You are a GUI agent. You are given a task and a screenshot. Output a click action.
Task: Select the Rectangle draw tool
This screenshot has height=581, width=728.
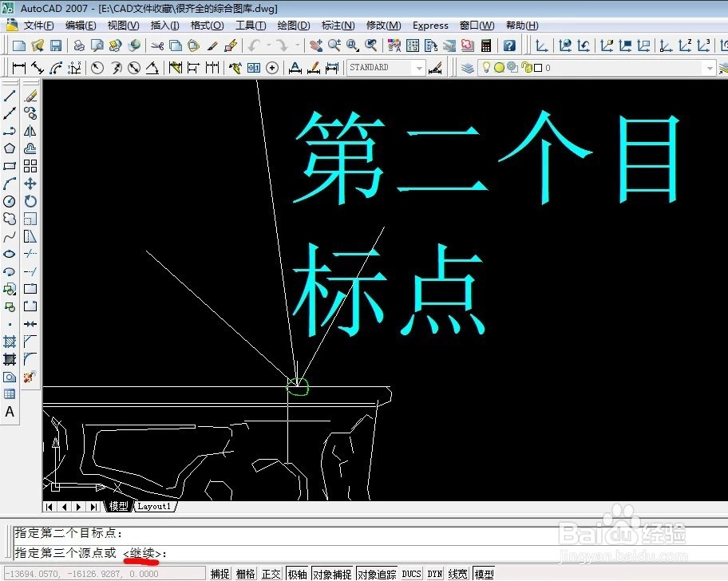pyautogui.click(x=10, y=166)
